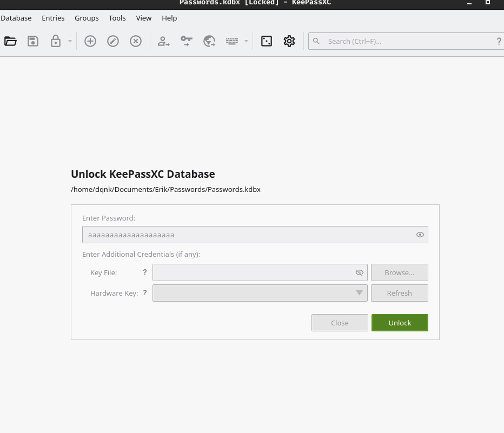504x433 pixels.
Task: Select the Edit Entry pencil icon
Action: 113,41
